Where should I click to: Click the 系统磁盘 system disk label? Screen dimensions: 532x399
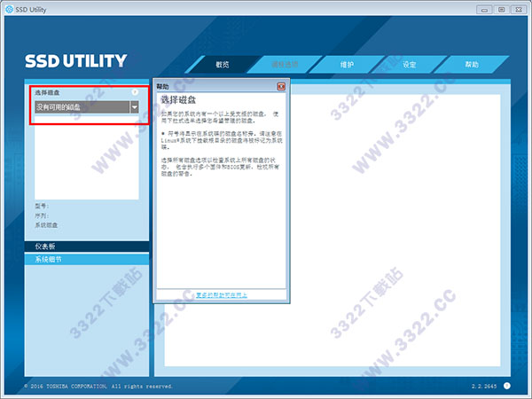click(46, 225)
